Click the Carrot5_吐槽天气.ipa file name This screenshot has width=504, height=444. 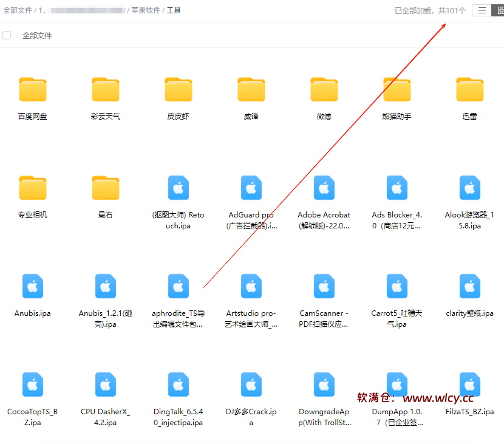pos(397,319)
